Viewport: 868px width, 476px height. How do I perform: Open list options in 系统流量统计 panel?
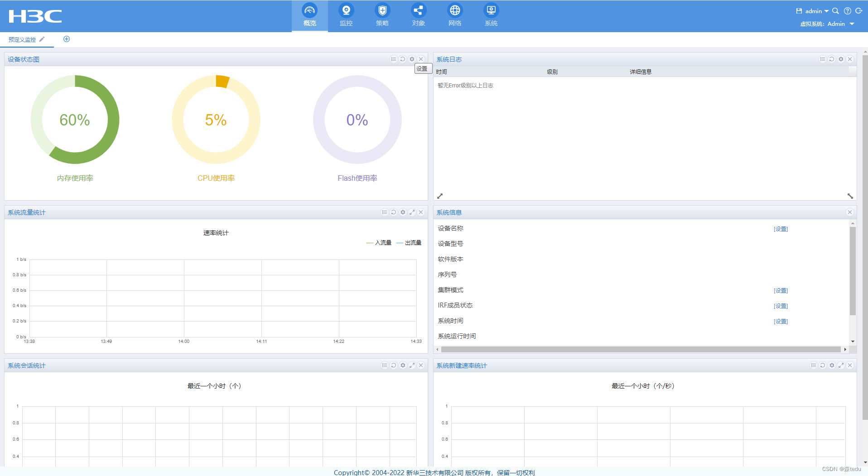coord(385,212)
